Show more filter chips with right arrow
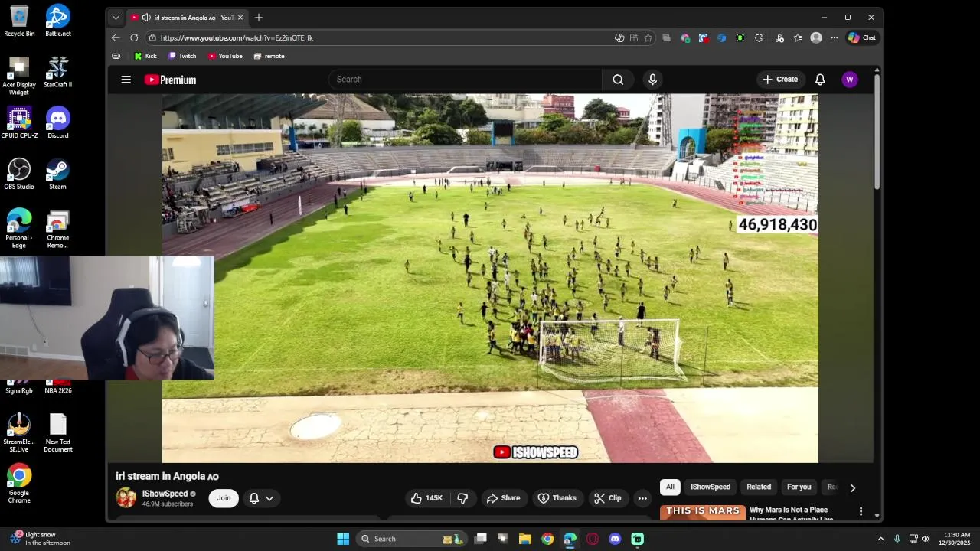Viewport: 980px width, 551px height. tap(853, 487)
